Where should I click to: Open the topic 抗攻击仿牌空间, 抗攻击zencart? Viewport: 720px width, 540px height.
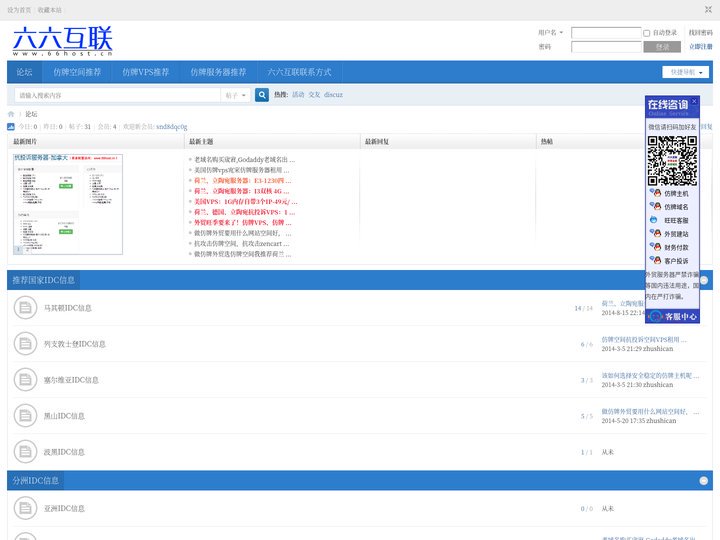click(242, 243)
